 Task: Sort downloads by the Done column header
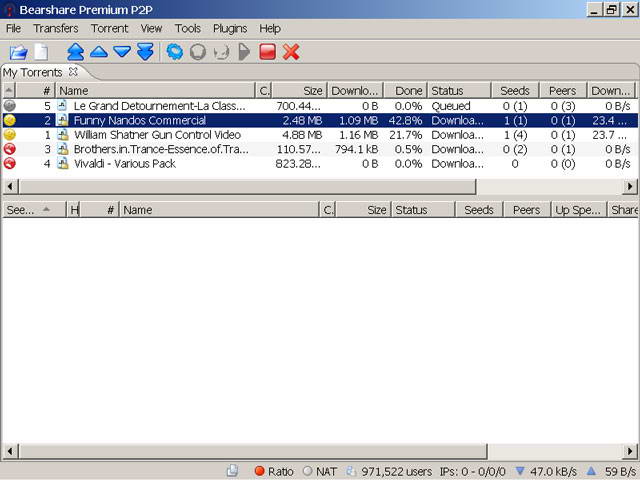pyautogui.click(x=405, y=90)
